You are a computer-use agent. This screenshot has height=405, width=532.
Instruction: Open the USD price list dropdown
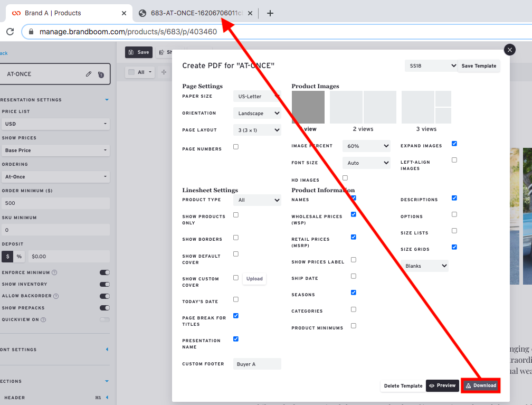[x=55, y=124]
